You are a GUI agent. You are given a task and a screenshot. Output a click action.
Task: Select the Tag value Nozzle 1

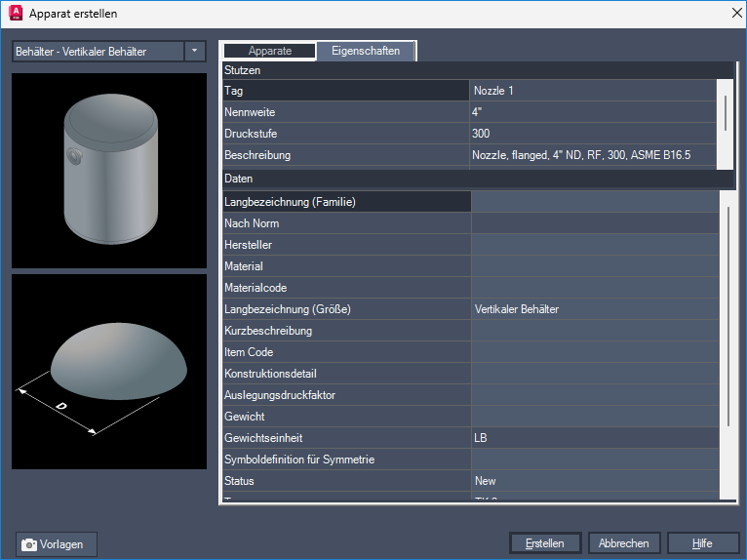tap(593, 91)
